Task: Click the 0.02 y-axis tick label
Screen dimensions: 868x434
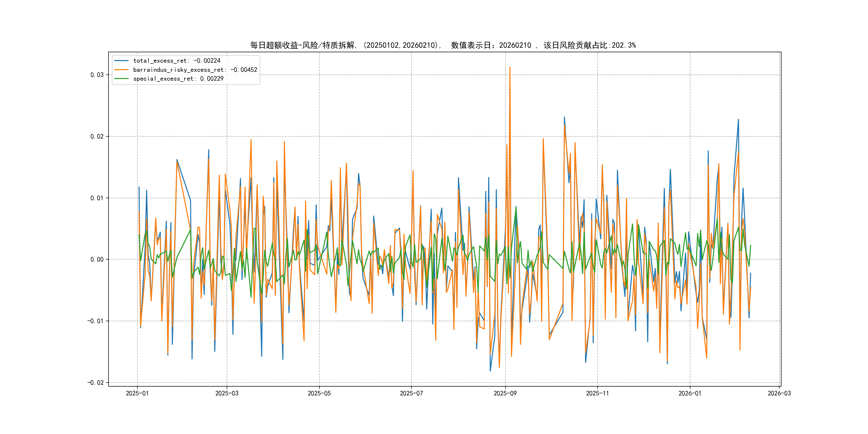Action: pos(97,136)
